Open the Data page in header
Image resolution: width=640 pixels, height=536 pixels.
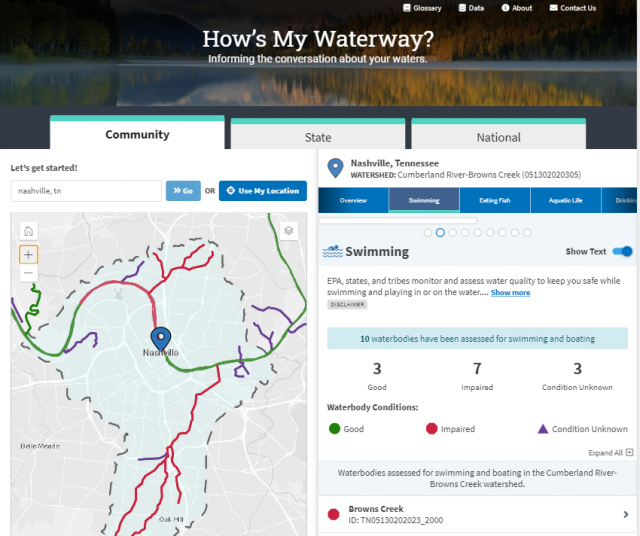[470, 8]
